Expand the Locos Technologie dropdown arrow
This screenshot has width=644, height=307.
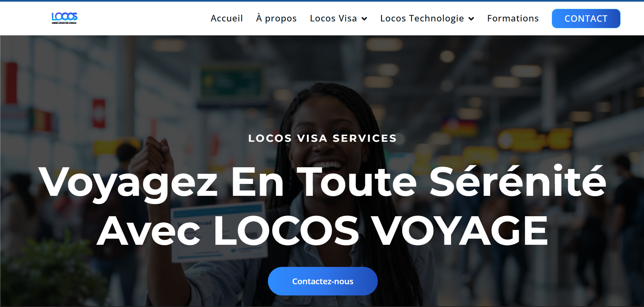pos(471,19)
